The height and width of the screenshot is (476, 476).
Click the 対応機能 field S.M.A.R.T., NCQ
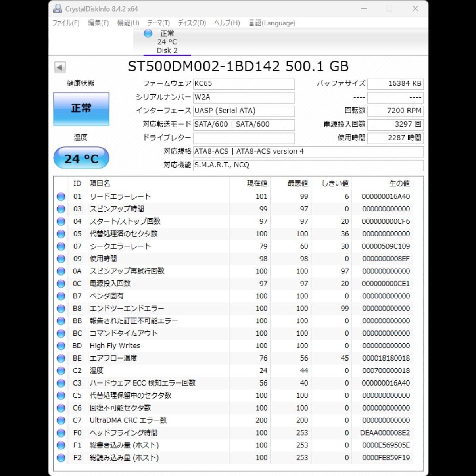coord(308,165)
